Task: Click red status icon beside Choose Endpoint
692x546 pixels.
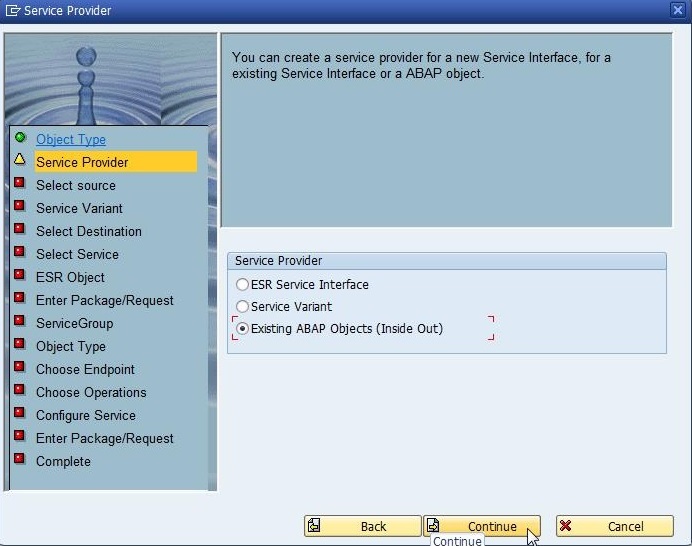Action: [x=20, y=368]
